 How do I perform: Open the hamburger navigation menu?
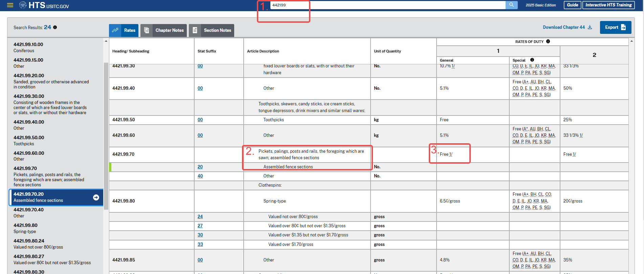coord(10,5)
